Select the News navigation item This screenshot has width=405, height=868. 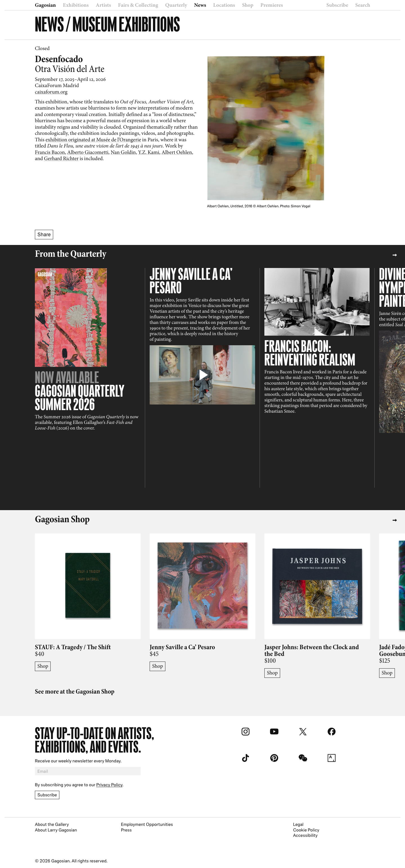click(x=200, y=5)
